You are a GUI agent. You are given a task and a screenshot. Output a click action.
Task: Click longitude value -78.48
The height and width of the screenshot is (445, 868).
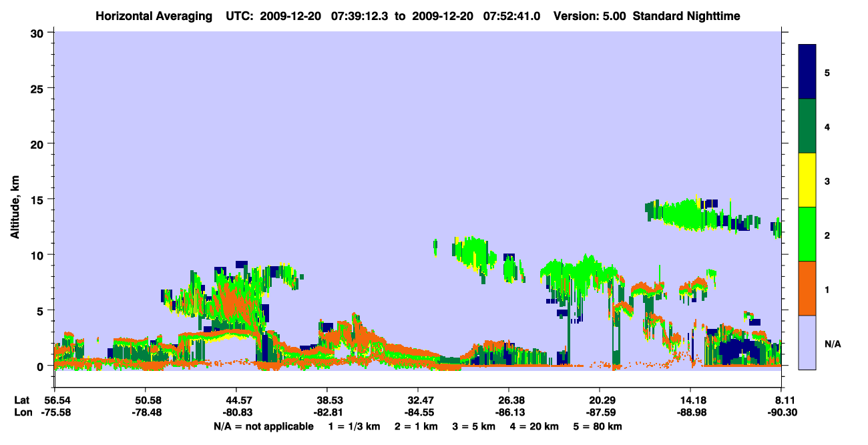(x=146, y=413)
